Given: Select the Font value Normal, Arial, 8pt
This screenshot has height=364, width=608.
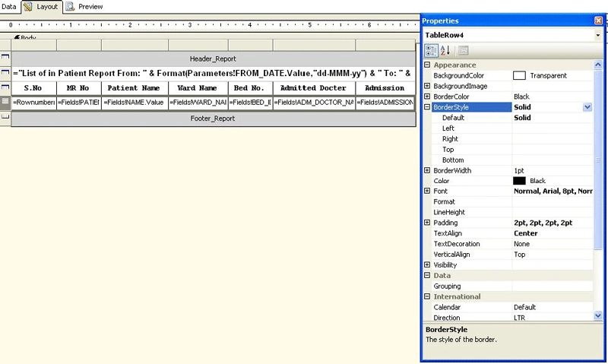Looking at the screenshot, I should [553, 191].
